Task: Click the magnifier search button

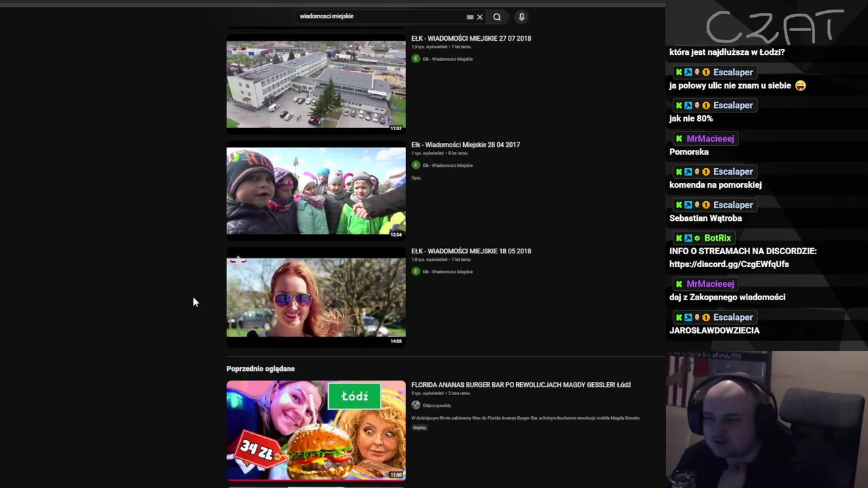Action: [x=497, y=17]
